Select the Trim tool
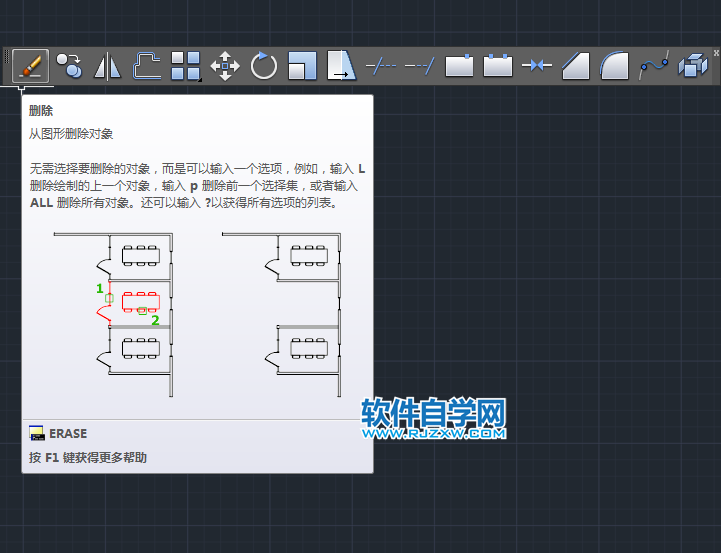 pos(381,66)
